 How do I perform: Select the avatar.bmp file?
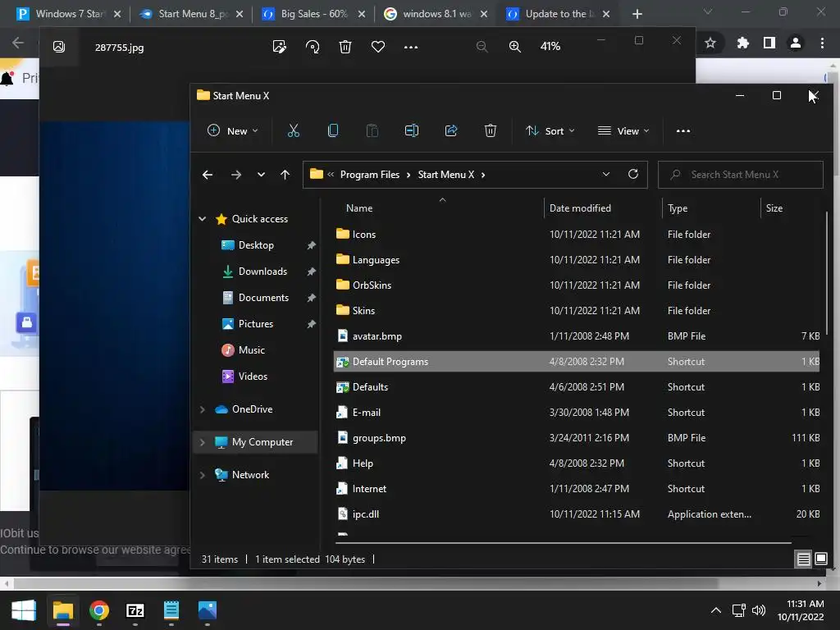(x=577, y=336)
